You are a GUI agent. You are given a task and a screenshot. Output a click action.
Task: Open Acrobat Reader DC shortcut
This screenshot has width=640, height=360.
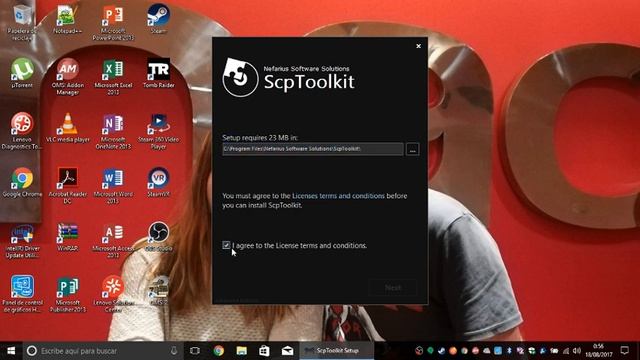(x=67, y=186)
